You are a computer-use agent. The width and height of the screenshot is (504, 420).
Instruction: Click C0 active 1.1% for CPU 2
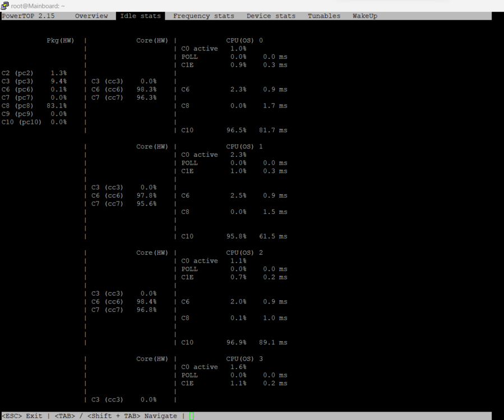214,261
